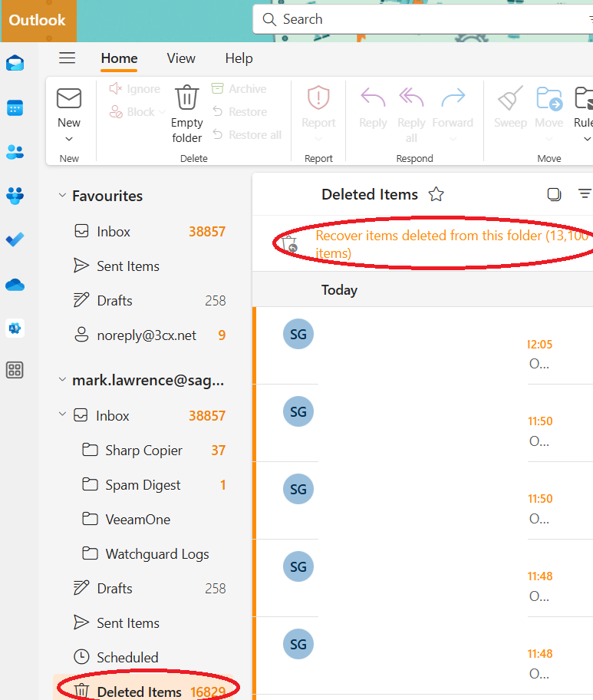This screenshot has height=700, width=593.
Task: Open the SG message received at 12:05
Action: click(x=423, y=345)
